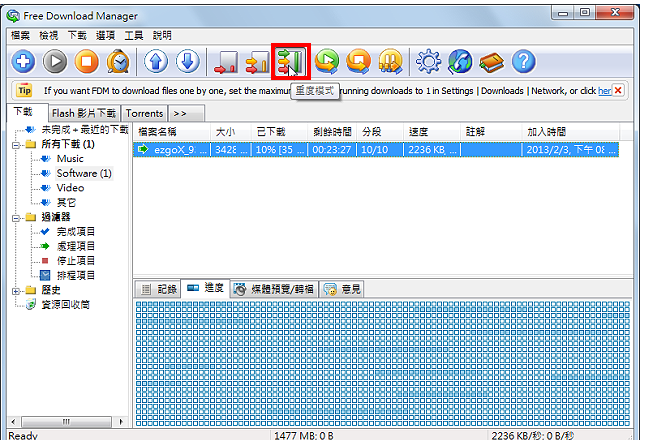The width and height of the screenshot is (648, 440).
Task: Sort by the 速度 column header
Action: coord(432,132)
